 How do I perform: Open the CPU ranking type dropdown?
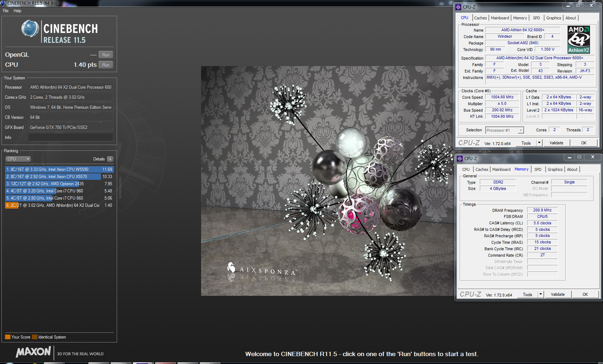coord(18,159)
